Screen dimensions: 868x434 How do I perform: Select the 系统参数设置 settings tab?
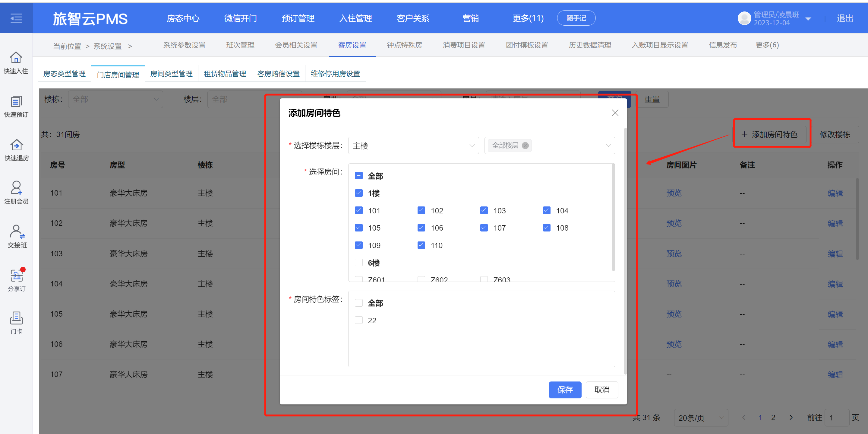click(x=184, y=45)
